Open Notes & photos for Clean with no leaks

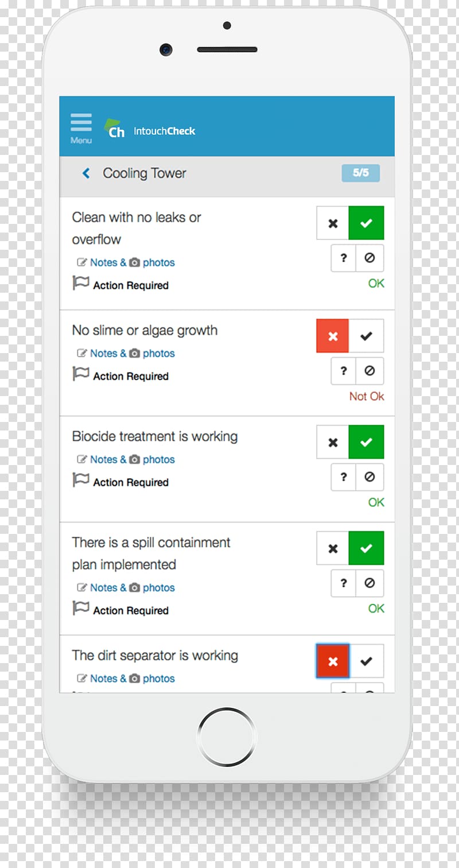(126, 262)
